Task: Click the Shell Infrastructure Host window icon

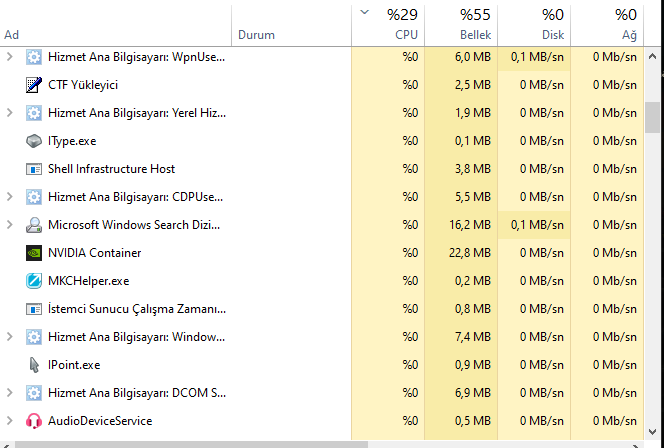Action: tap(34, 169)
